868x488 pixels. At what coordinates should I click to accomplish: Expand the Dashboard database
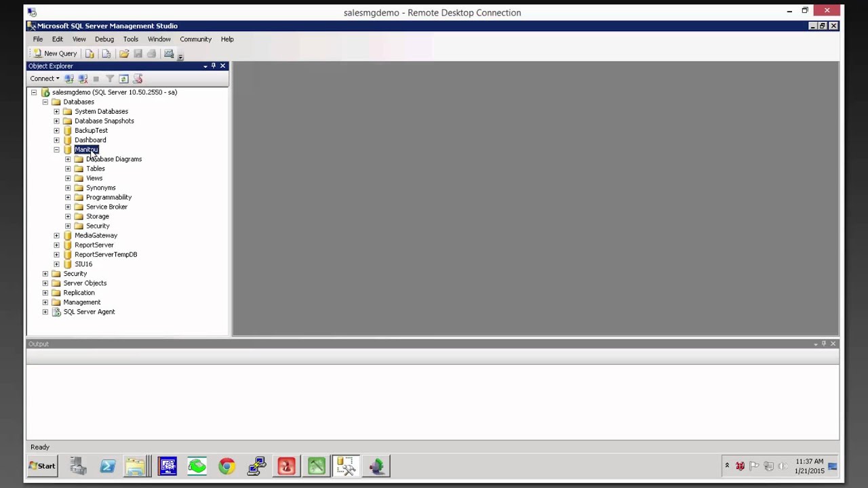(57, 140)
